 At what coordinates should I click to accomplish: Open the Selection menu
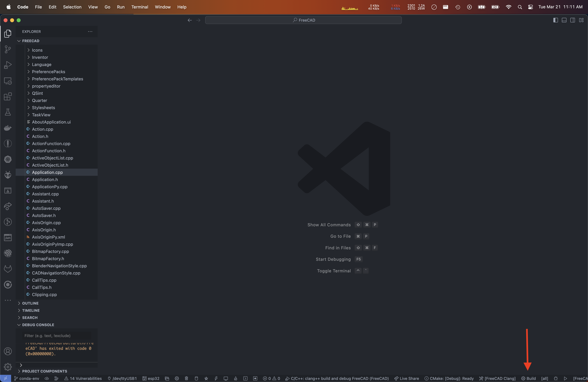(72, 7)
